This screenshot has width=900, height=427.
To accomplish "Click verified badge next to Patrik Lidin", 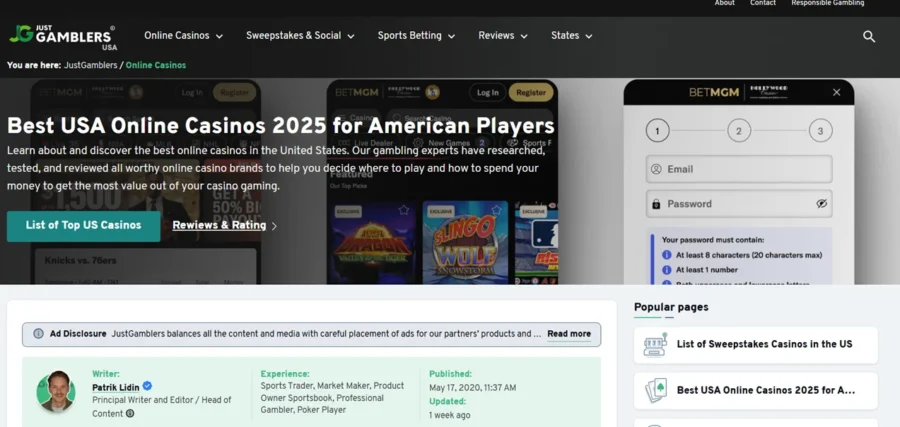I will click(x=148, y=386).
